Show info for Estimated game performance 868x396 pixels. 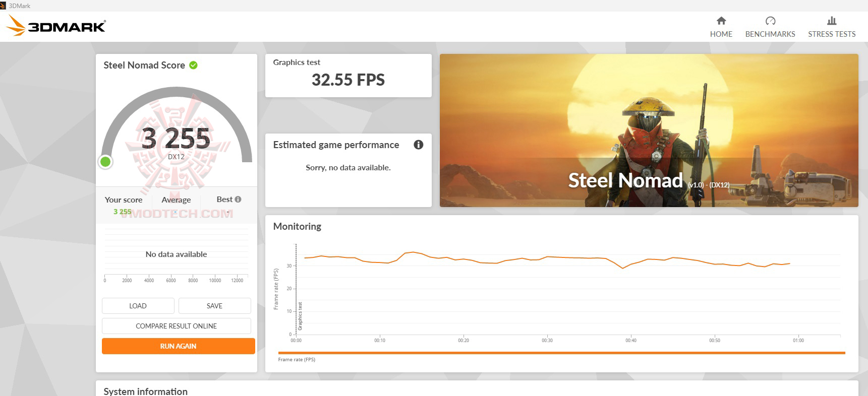pyautogui.click(x=418, y=145)
